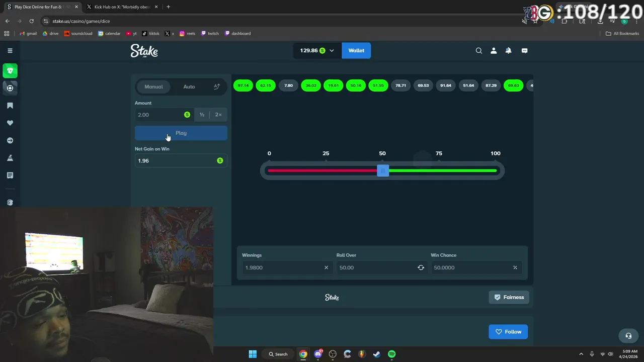Click the dice slider handle at 50
Image resolution: width=644 pixels, height=362 pixels.
click(x=383, y=171)
